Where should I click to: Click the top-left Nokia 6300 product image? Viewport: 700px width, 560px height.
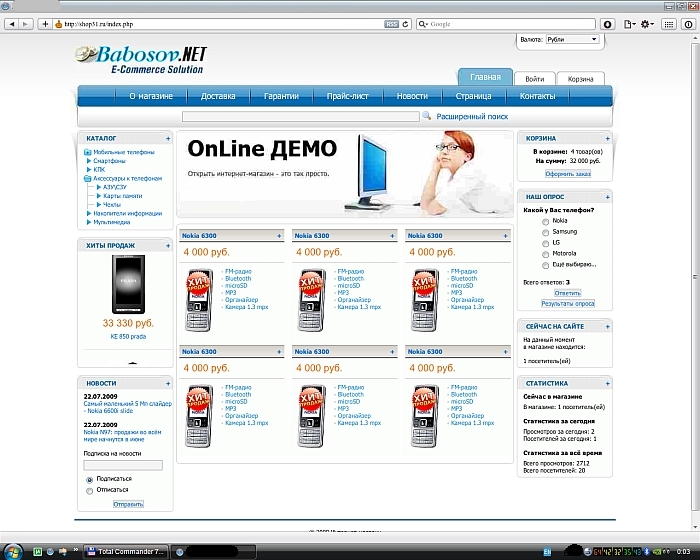pyautogui.click(x=199, y=300)
